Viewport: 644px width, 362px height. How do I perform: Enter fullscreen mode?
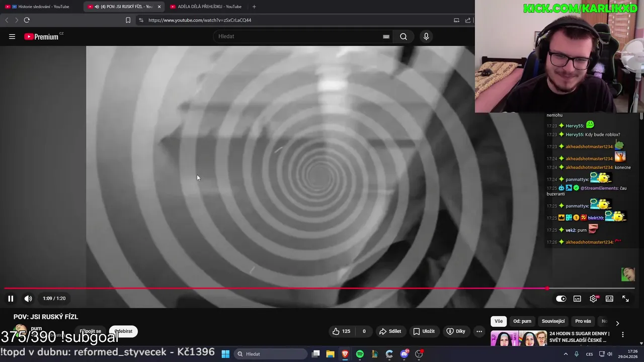pyautogui.click(x=625, y=299)
